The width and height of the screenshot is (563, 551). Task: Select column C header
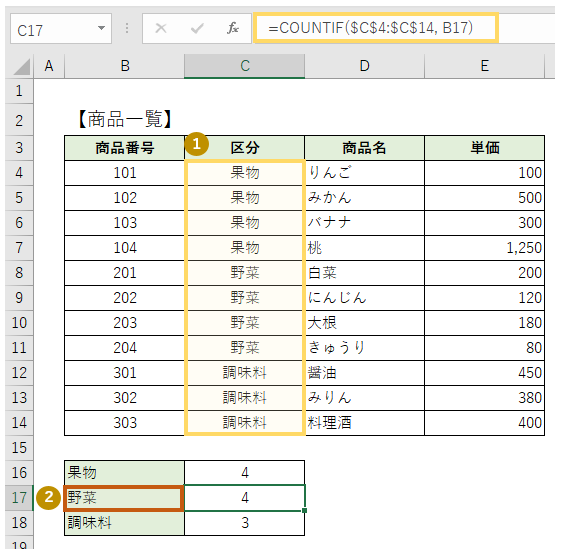pos(245,66)
